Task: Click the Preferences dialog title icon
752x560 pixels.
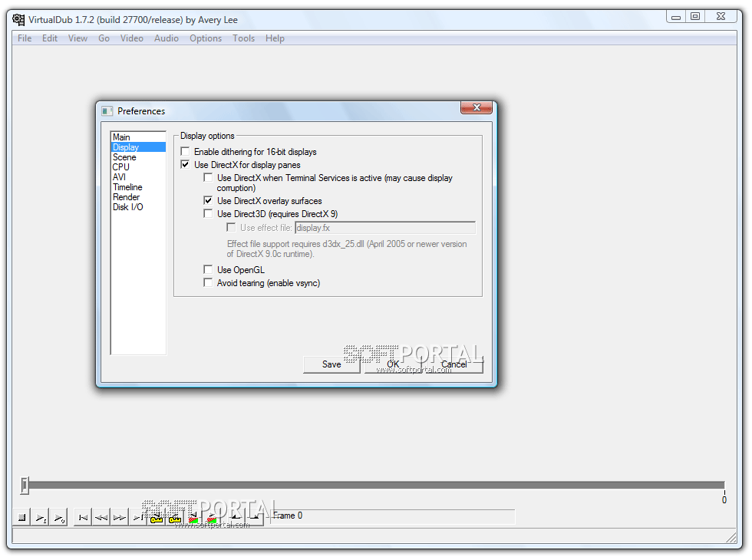Action: pos(107,111)
